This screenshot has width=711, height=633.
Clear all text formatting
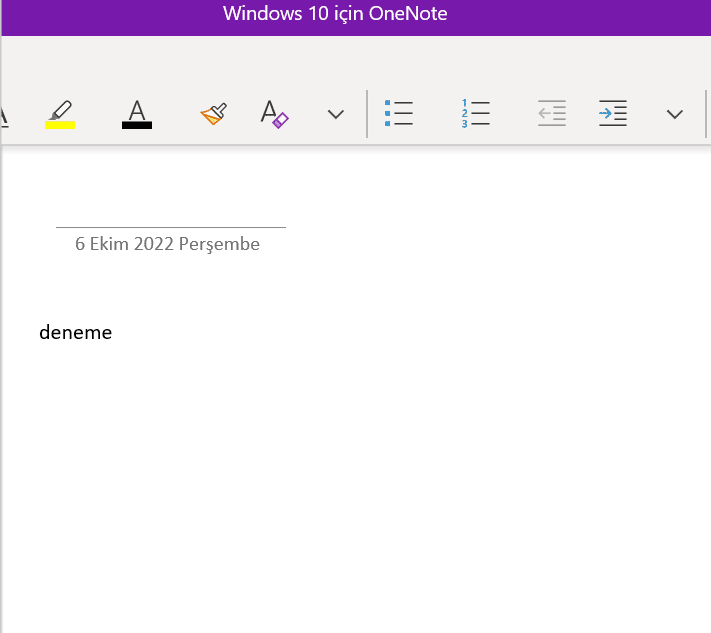click(x=274, y=114)
